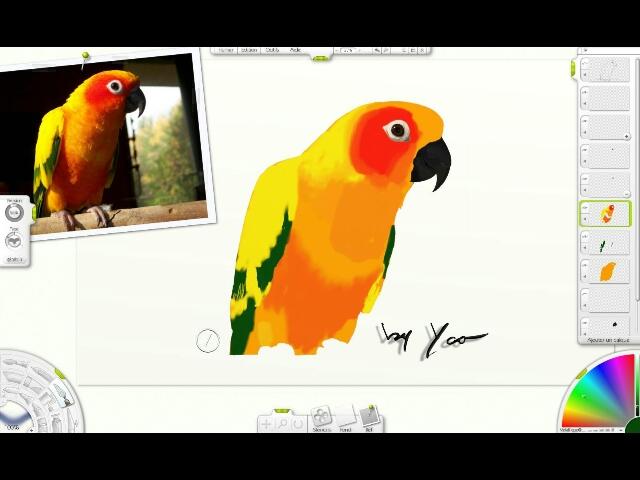
Task: Select the move canvas crosshair tool
Action: pyautogui.click(x=266, y=424)
